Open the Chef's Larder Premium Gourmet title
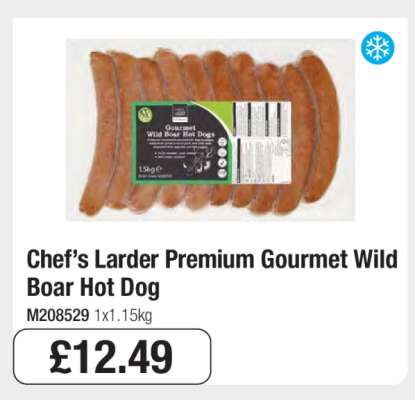The width and height of the screenshot is (415, 400). 212,272
